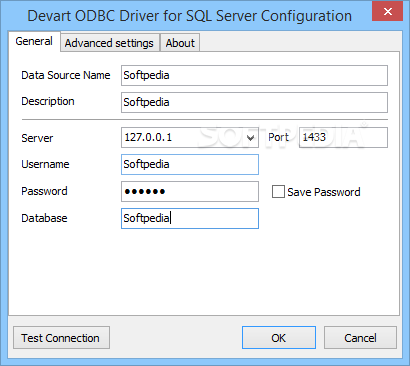410x366 pixels.
Task: Expand the Server dropdown arrow
Action: pos(251,137)
